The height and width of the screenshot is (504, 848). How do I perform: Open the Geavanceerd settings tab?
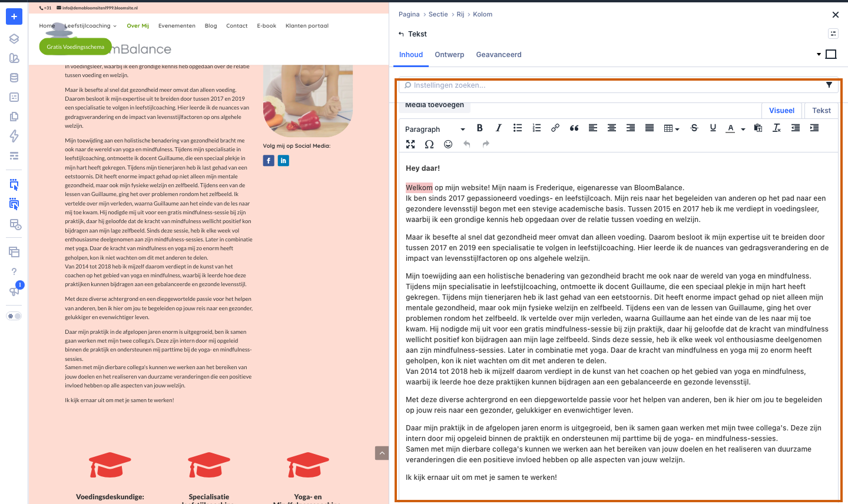click(499, 55)
